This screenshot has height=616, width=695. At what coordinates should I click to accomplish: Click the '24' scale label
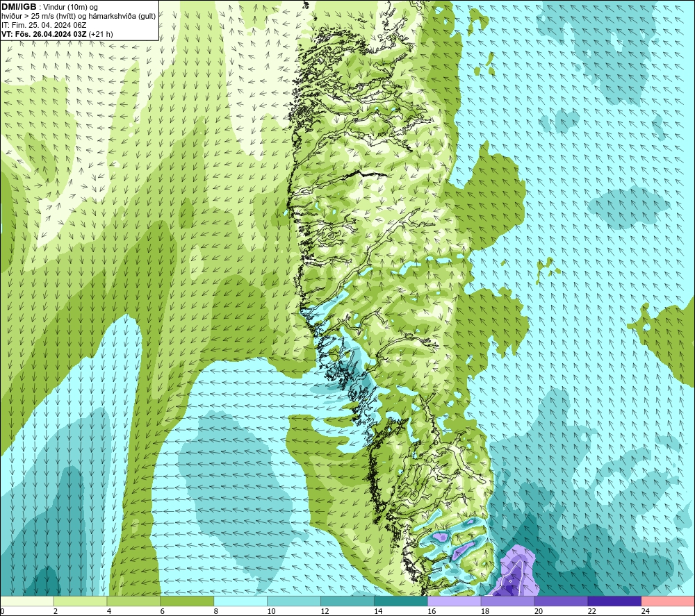[x=646, y=611]
